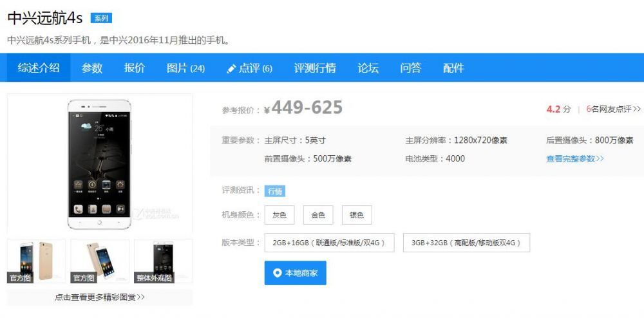Open the 论坛 tab
The height and width of the screenshot is (318, 644).
(368, 68)
